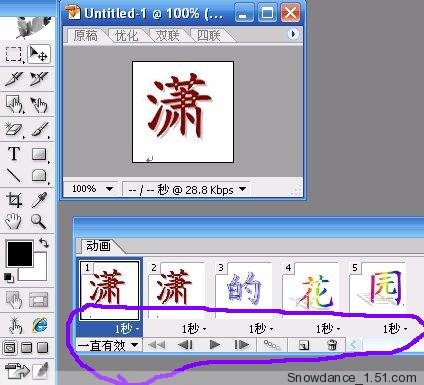This screenshot has width=424, height=385.
Task: Toggle slices visibility
Action: (x=39, y=299)
